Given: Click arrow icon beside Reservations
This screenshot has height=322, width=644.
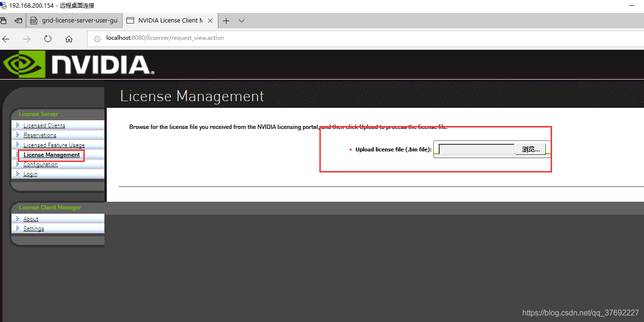Looking at the screenshot, I should (18, 135).
